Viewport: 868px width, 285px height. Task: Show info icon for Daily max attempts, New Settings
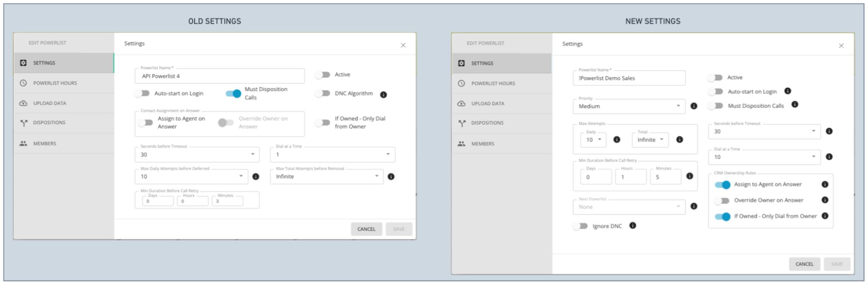tap(617, 139)
